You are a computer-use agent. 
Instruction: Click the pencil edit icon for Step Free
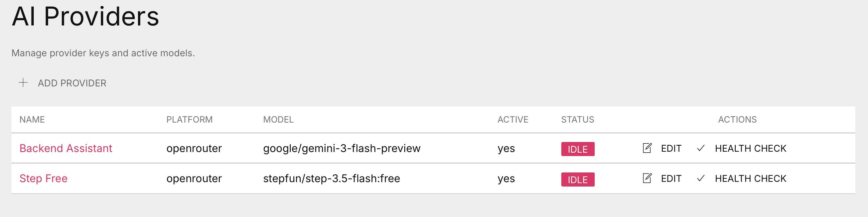pyautogui.click(x=647, y=178)
